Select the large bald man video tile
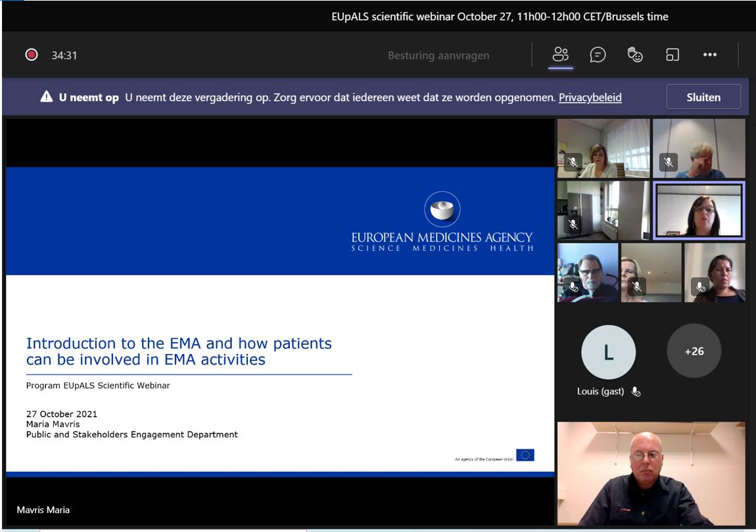 (651, 473)
